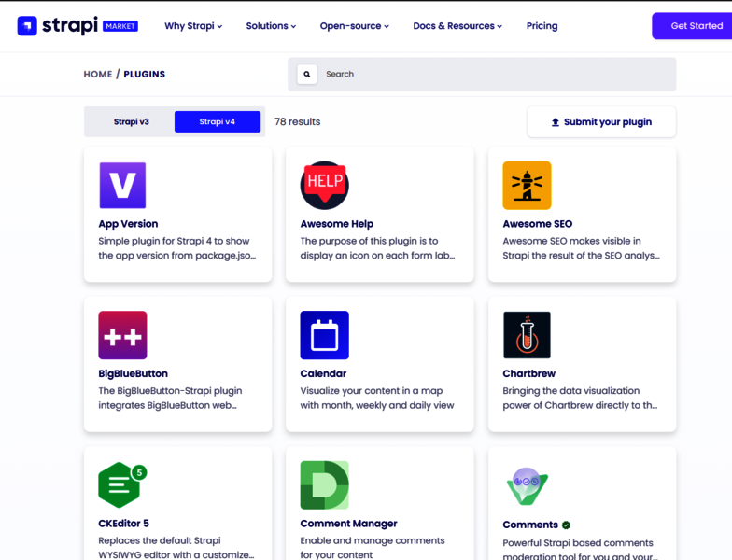The height and width of the screenshot is (560, 732).
Task: Open the CKEditor 5 plugin title
Action: tap(123, 524)
